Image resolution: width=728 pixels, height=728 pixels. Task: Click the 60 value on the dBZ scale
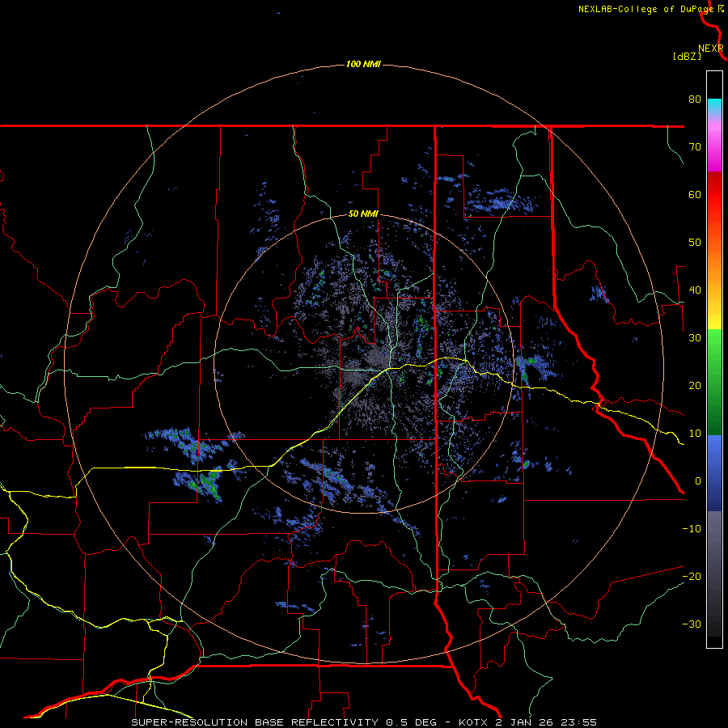click(x=695, y=194)
